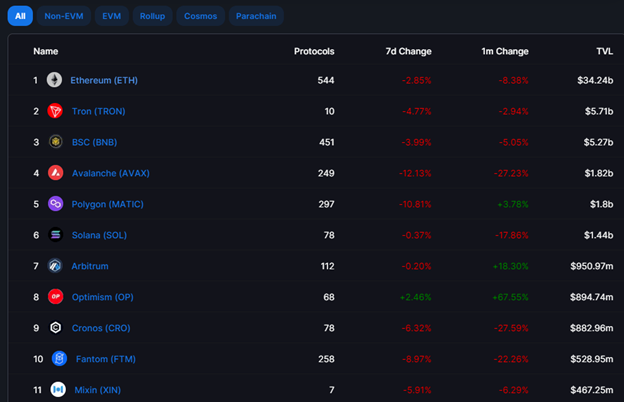The width and height of the screenshot is (624, 402).
Task: Open the Cronos (CRO) chain link
Action: pos(101,328)
